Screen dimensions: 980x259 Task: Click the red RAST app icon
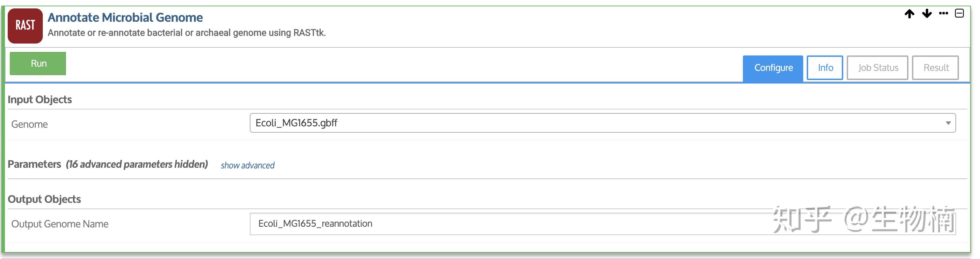pos(25,26)
